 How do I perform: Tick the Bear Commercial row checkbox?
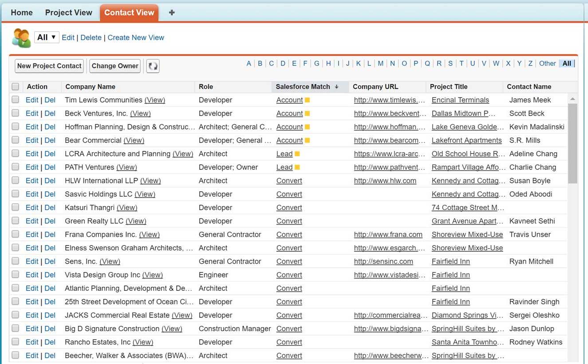click(x=16, y=140)
